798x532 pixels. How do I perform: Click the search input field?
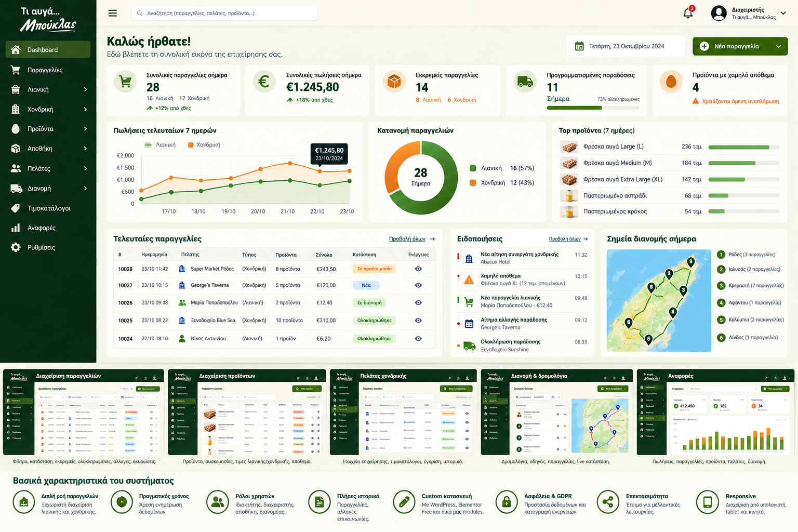pos(224,13)
